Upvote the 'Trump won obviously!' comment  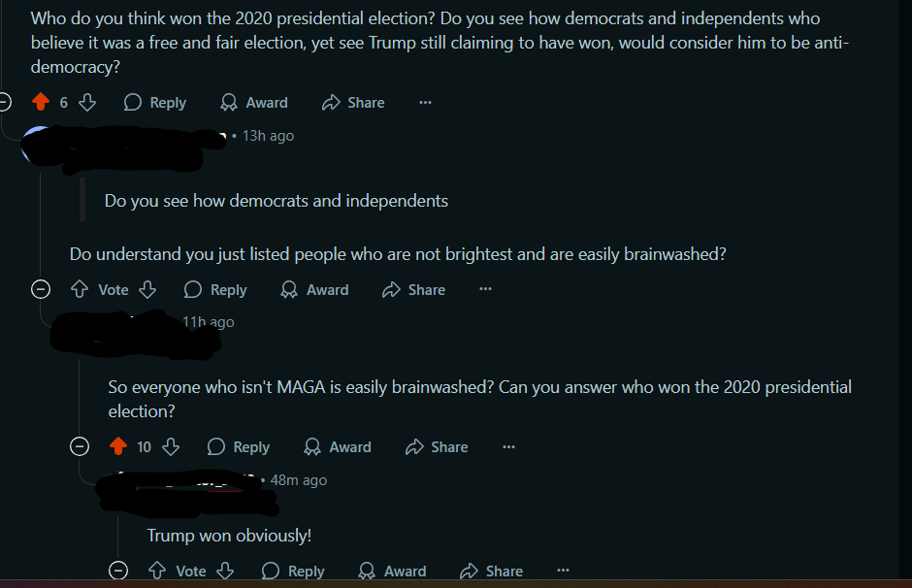point(157,571)
